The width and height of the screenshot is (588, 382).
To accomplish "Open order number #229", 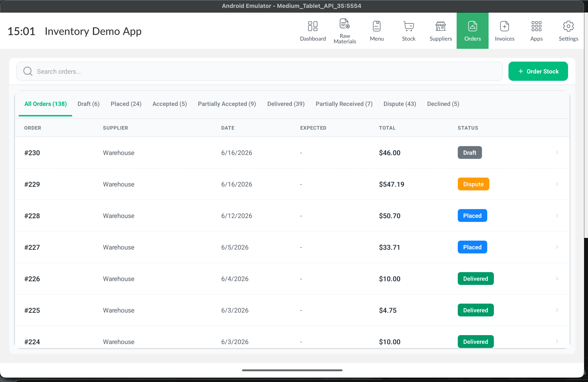I will tap(32, 184).
